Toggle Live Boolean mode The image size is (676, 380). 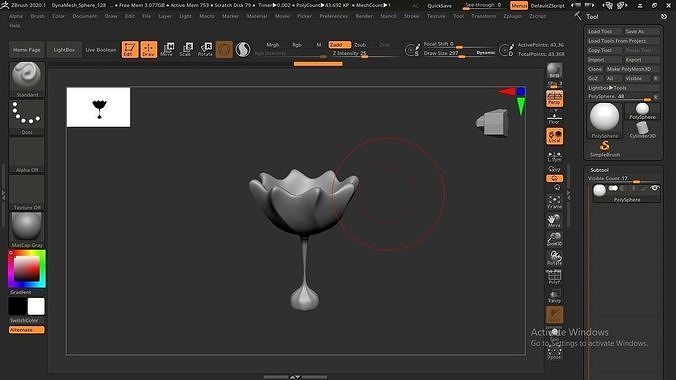click(100, 50)
